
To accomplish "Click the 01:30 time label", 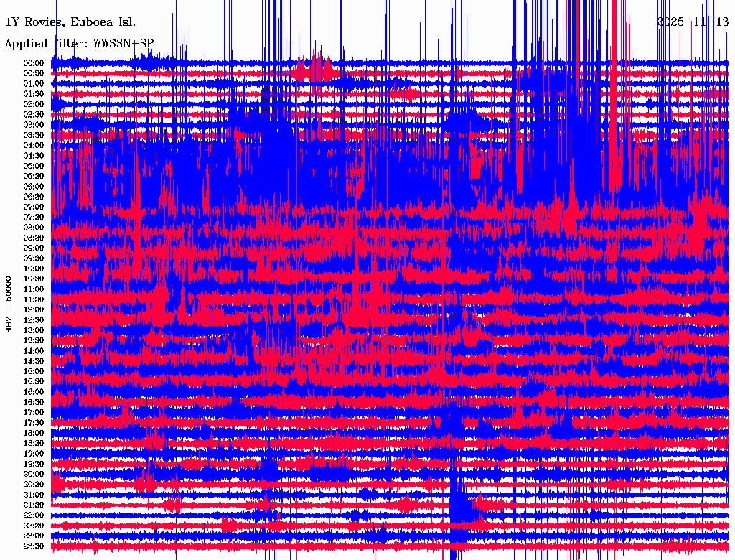I will point(34,94).
